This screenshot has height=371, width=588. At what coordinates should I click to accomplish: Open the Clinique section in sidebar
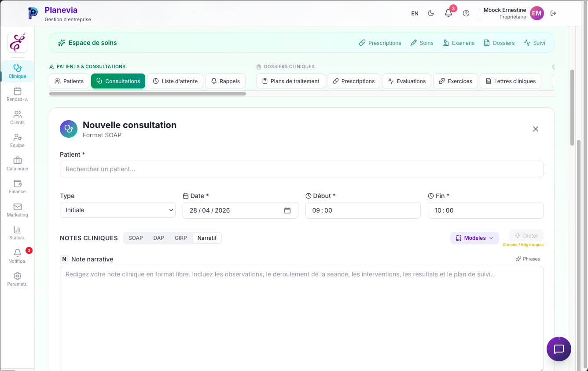17,71
